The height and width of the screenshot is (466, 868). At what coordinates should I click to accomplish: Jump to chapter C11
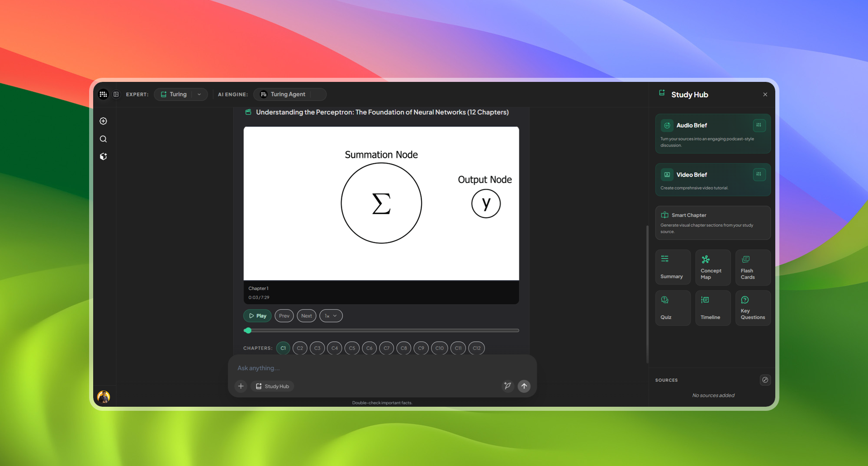(458, 348)
